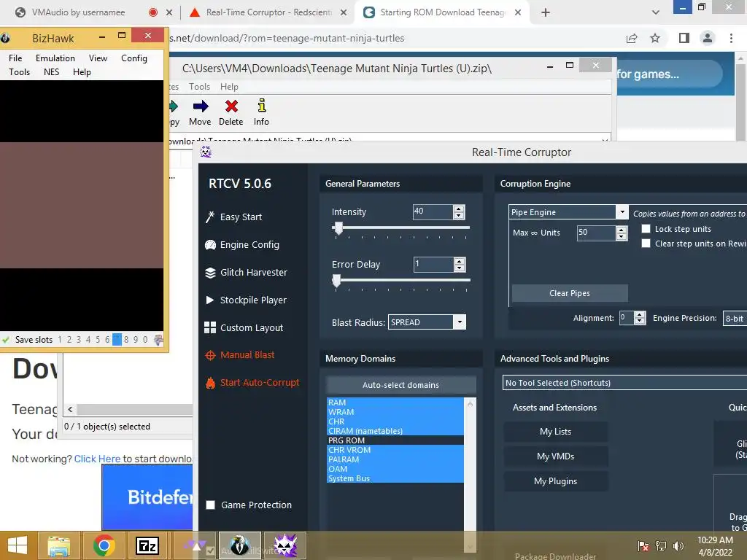
Task: Open the Pipe Engine dropdown
Action: pos(622,212)
